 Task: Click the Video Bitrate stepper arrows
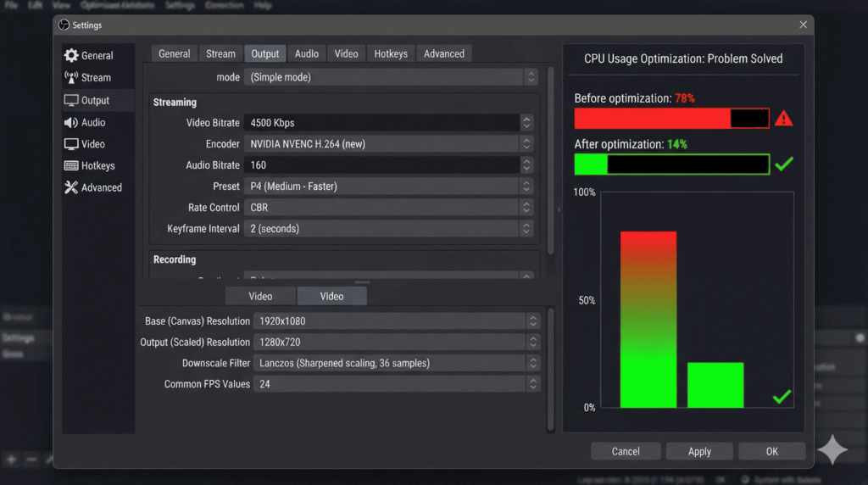[x=526, y=122]
